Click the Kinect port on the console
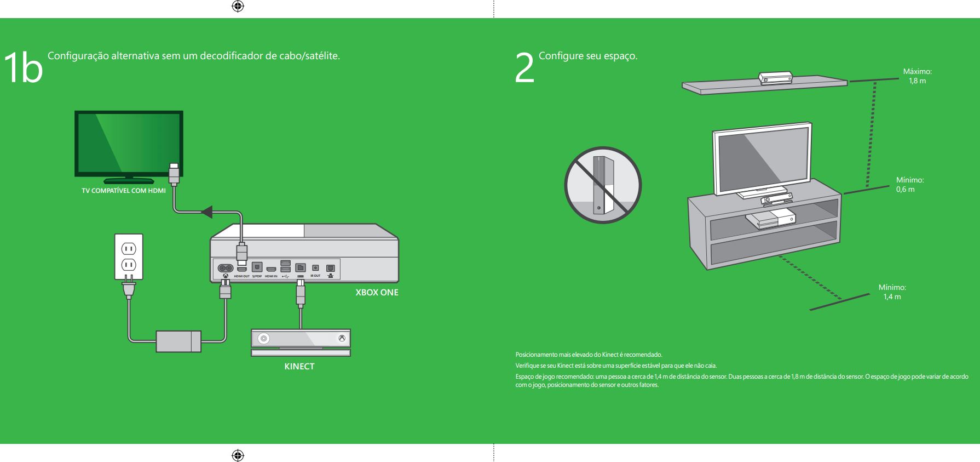980x462 pixels. coord(301,267)
